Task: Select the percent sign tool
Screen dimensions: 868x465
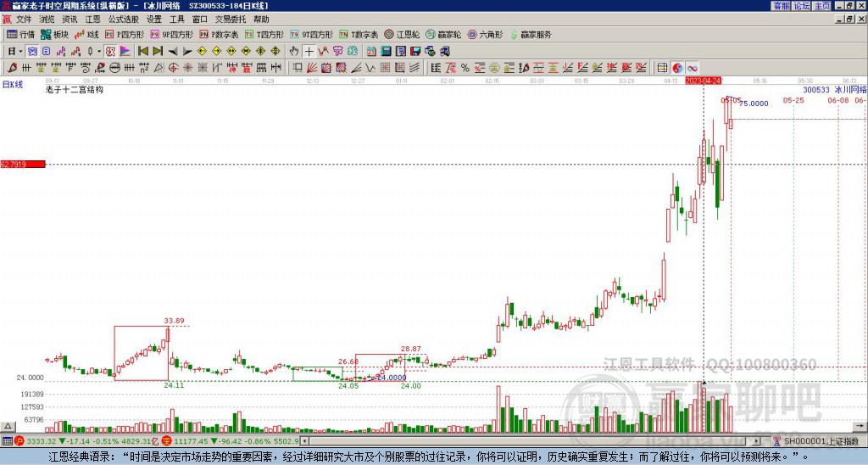Action: tap(465, 68)
